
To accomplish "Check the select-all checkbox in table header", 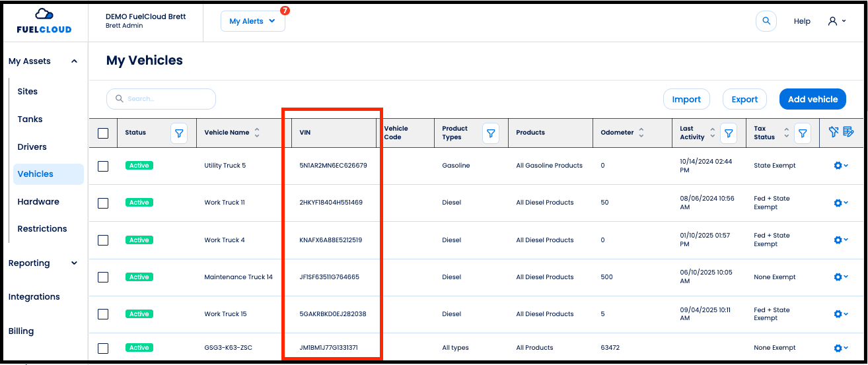I will pyautogui.click(x=103, y=133).
